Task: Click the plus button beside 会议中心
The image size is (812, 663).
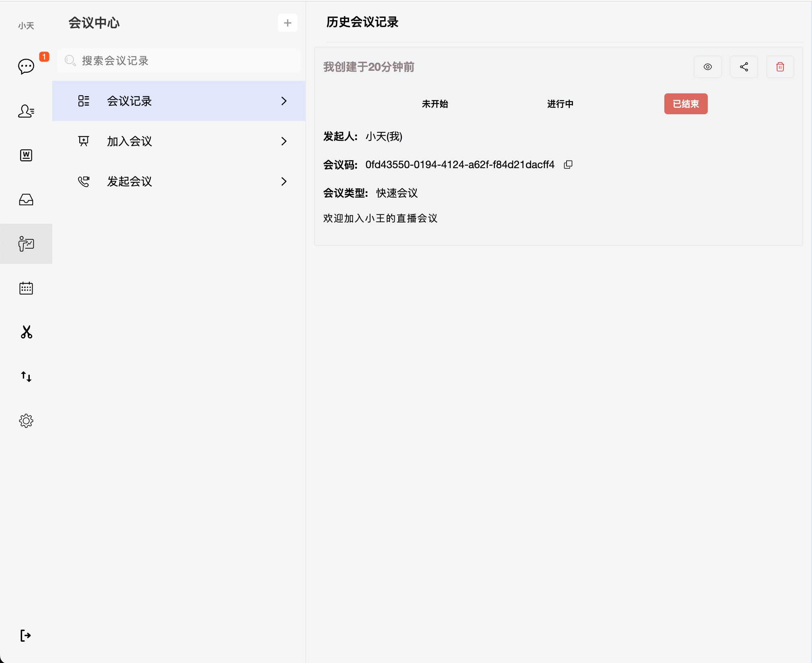Action: [x=288, y=23]
